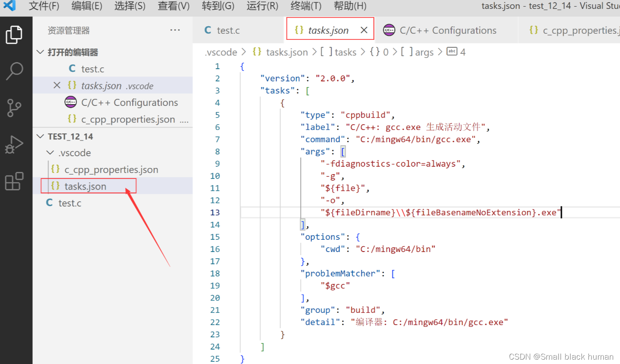Screen dimensions: 620x364
Task: Open test.c in the file tree
Action: point(70,203)
